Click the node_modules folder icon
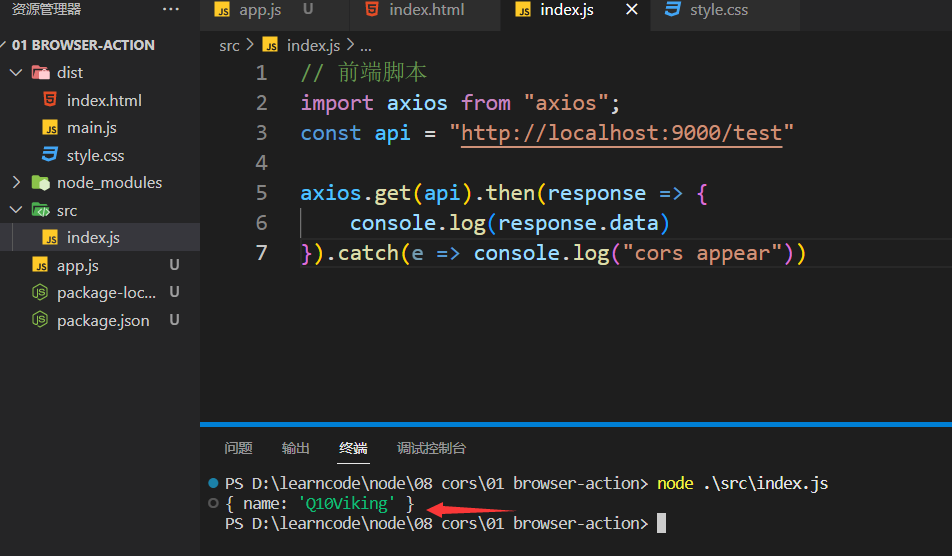Image resolution: width=952 pixels, height=556 pixels. pyautogui.click(x=40, y=183)
